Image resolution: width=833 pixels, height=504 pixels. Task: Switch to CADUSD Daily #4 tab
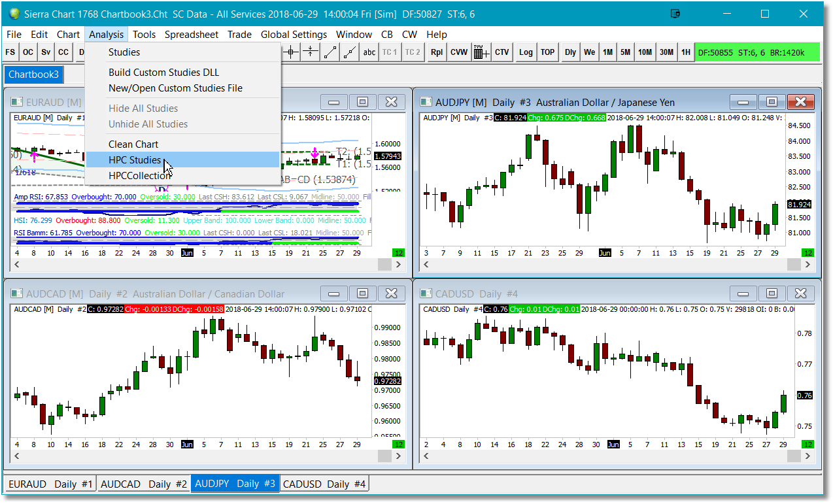(x=324, y=484)
